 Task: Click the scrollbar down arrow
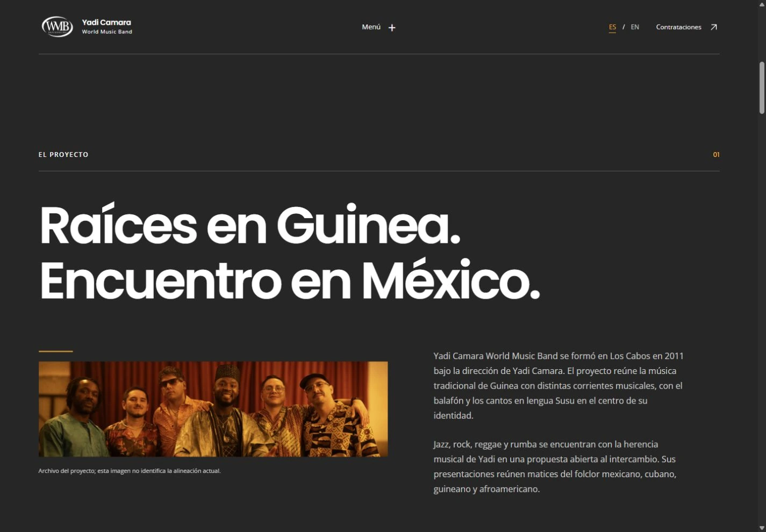pyautogui.click(x=762, y=528)
